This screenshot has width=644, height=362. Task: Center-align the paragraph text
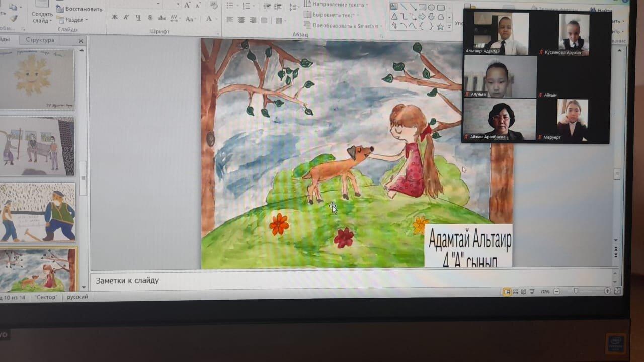tap(241, 20)
